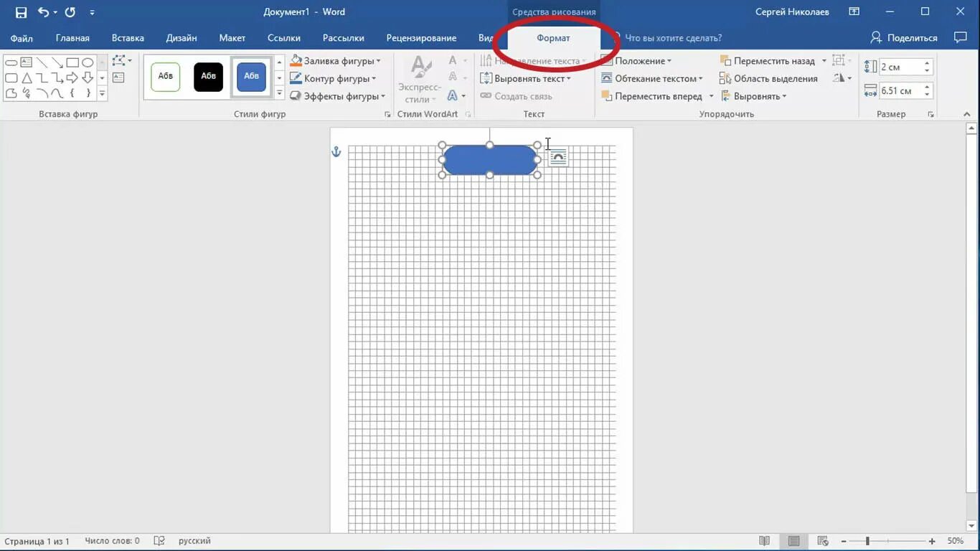Viewport: 980px width, 551px height.
Task: Switch to Print Layout view
Action: click(x=793, y=541)
